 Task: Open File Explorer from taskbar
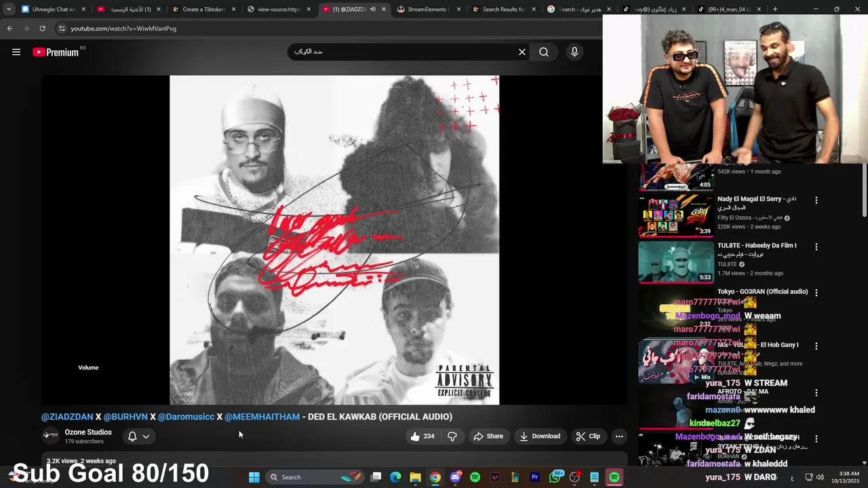415,477
